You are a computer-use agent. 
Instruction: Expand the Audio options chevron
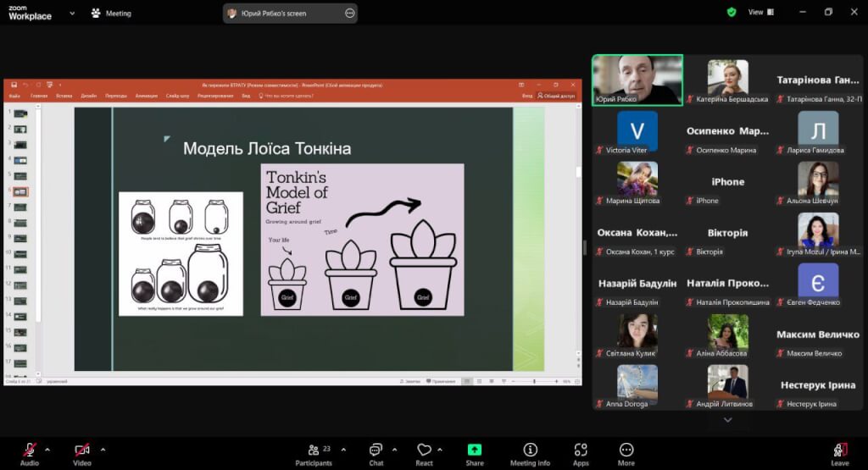(47, 449)
